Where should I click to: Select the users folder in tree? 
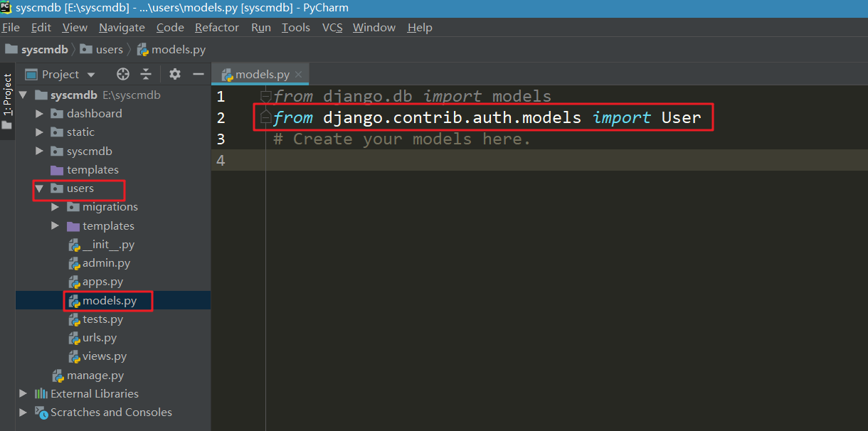80,188
